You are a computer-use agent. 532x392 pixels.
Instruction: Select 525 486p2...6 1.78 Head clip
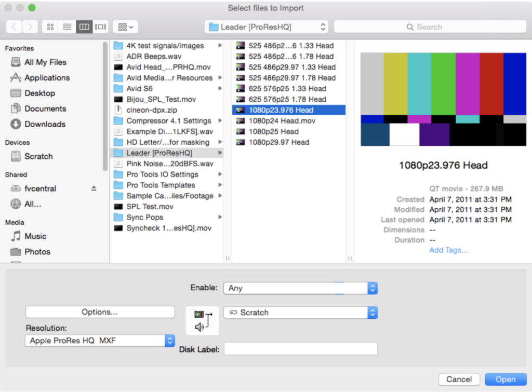tap(289, 56)
